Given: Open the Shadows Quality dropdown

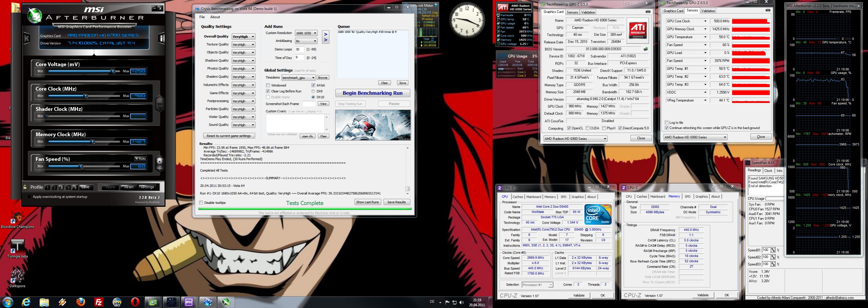Looking at the screenshot, I should pos(243,61).
